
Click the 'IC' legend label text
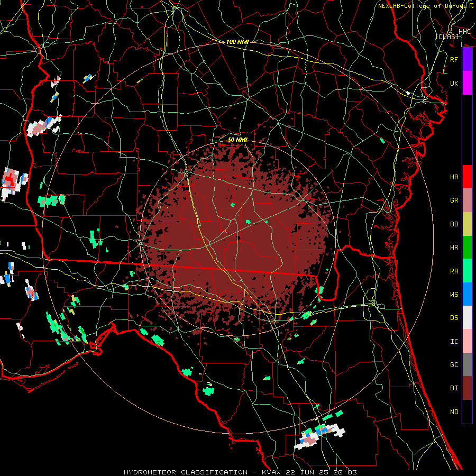pos(454,341)
